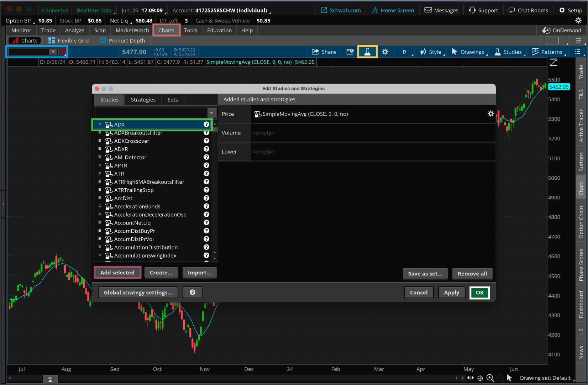
Task: Open help for the ADXCrossover study
Action: 206,141
